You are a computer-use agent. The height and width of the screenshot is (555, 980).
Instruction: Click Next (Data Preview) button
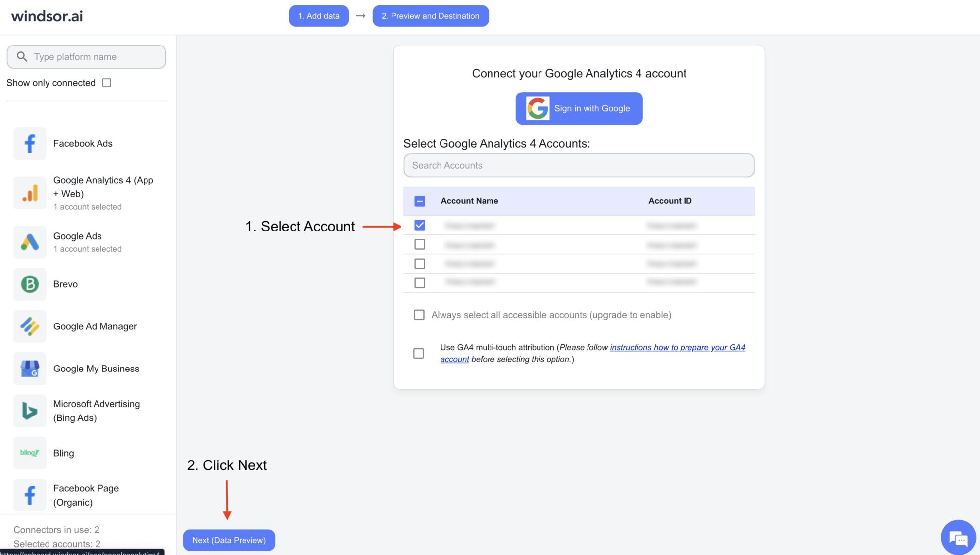pyautogui.click(x=229, y=540)
